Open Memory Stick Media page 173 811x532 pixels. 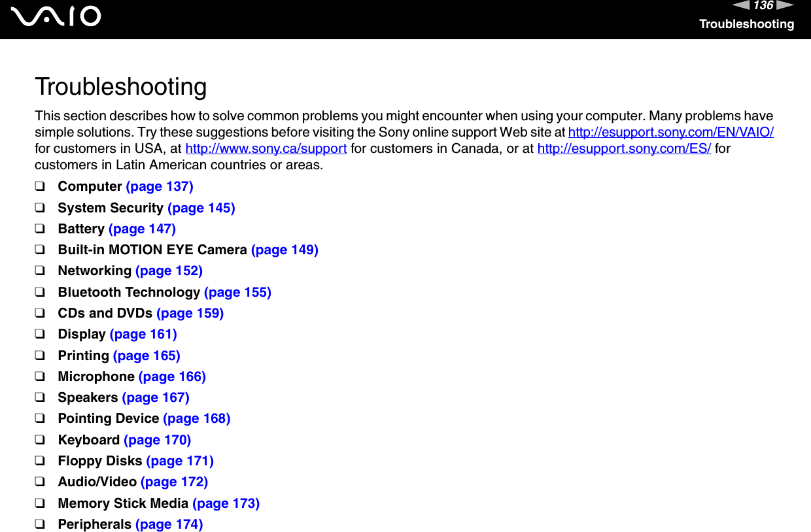coord(226,503)
